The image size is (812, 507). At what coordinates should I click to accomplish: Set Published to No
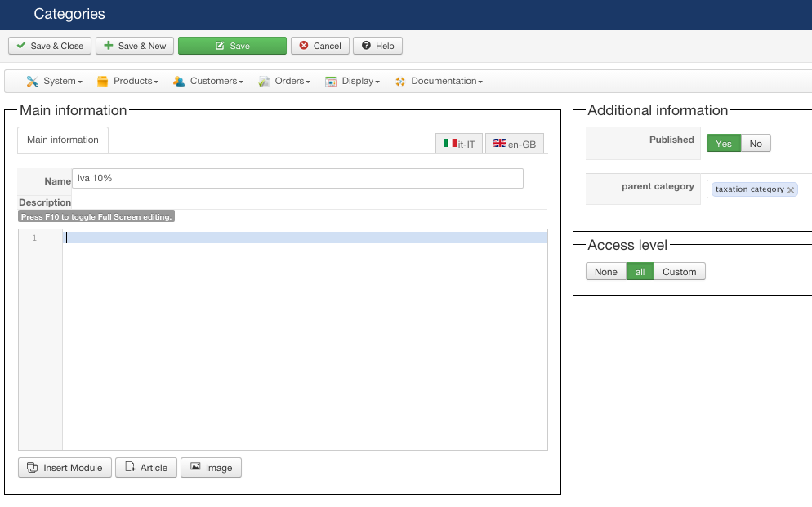[756, 144]
